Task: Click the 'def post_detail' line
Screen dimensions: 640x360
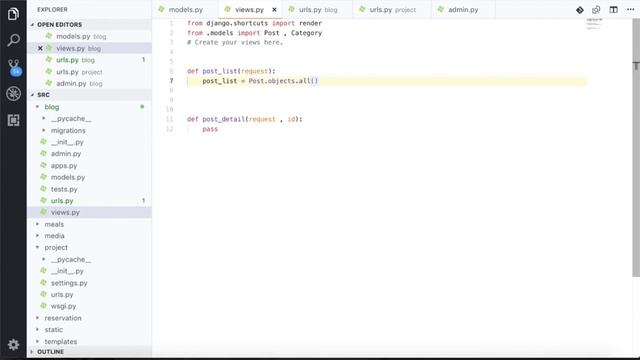Action: tap(244, 119)
